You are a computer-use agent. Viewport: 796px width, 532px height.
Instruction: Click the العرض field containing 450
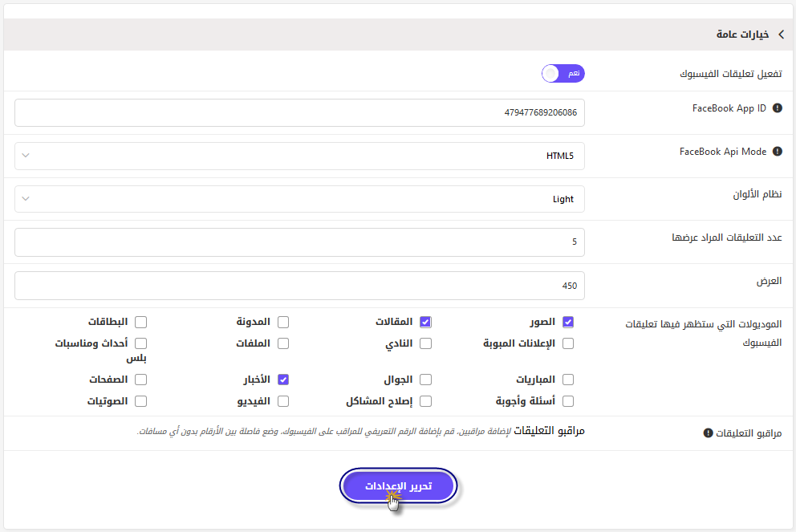[299, 286]
